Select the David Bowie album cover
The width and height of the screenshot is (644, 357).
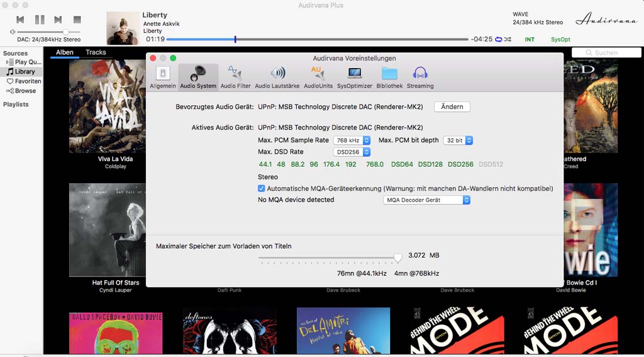tap(591, 230)
